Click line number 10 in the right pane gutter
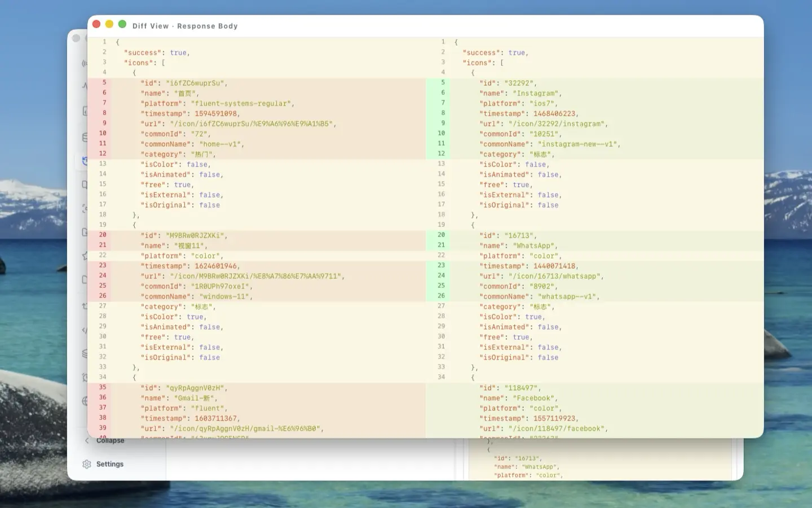812x508 pixels. (441, 133)
